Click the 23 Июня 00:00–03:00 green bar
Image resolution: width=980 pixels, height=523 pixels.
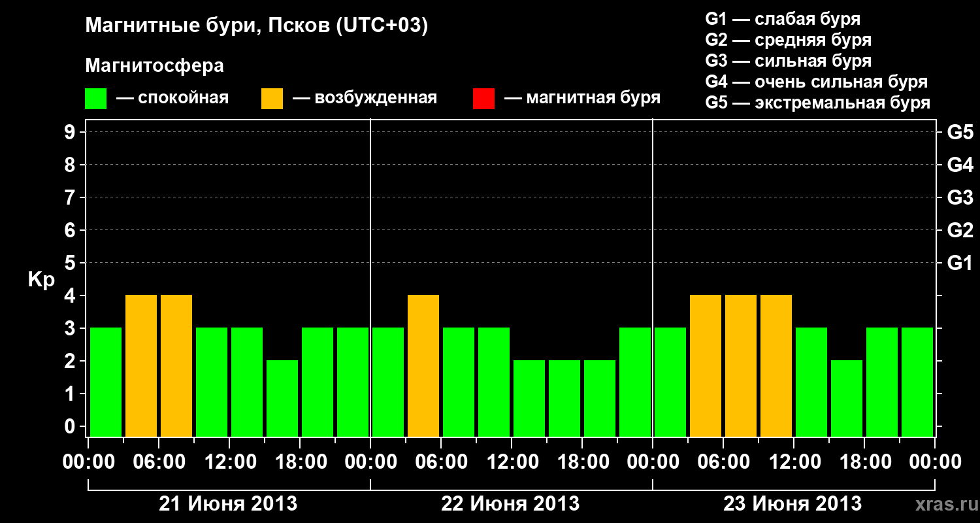670,382
